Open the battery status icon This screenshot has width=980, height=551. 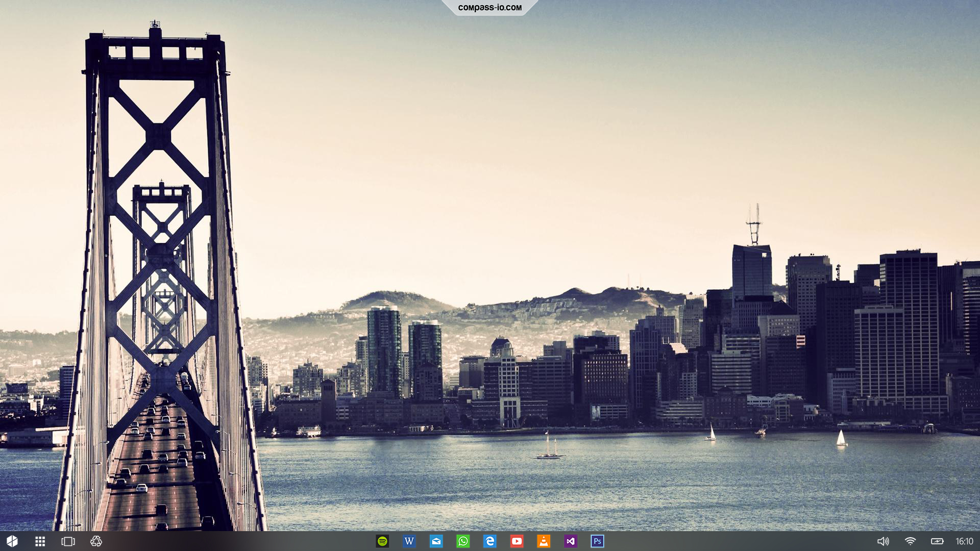click(937, 541)
